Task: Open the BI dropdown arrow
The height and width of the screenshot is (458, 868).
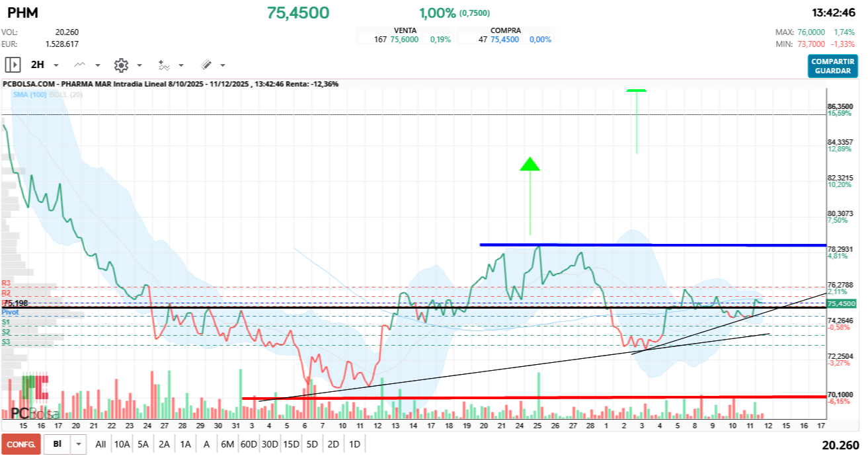Action: (x=79, y=444)
